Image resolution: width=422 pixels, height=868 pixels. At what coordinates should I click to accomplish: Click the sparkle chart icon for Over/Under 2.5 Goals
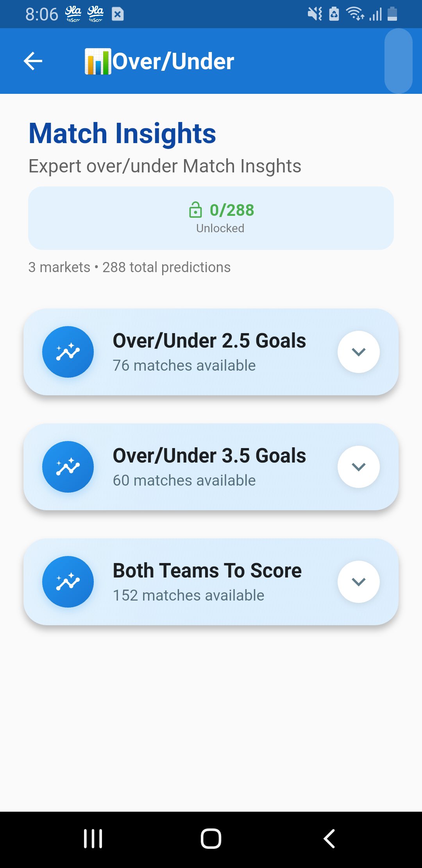point(68,352)
